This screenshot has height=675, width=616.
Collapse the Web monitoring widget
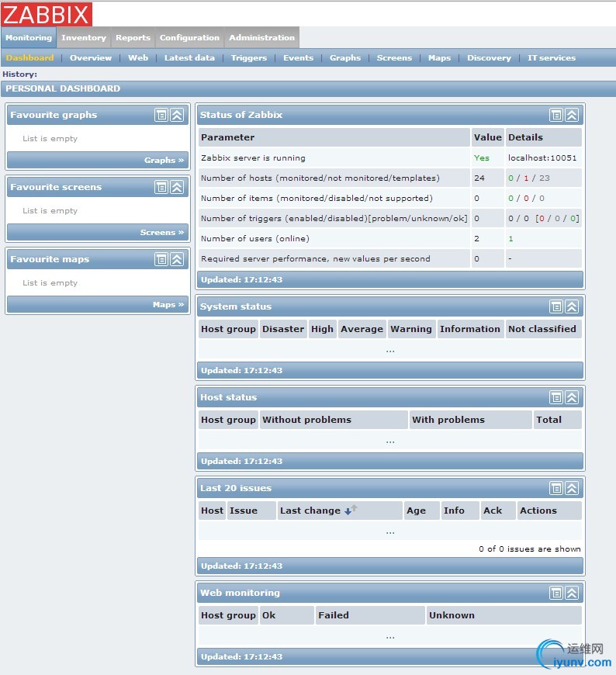point(572,593)
